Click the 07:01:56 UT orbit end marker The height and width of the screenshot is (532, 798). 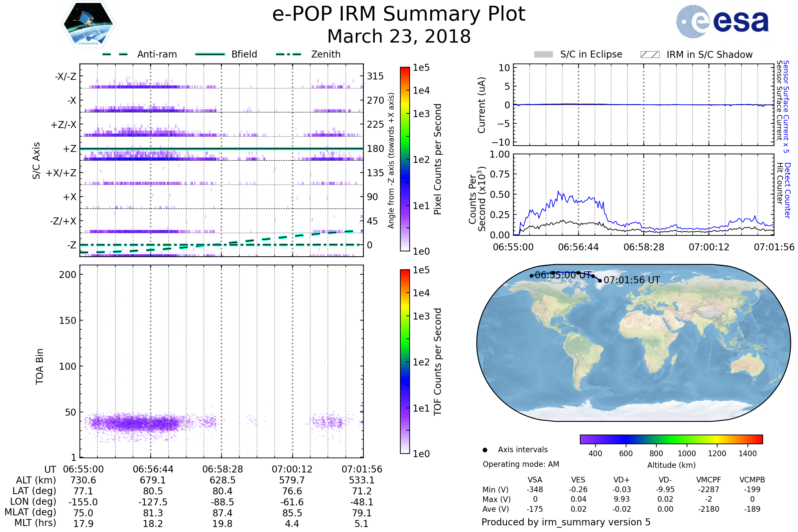[600, 281]
